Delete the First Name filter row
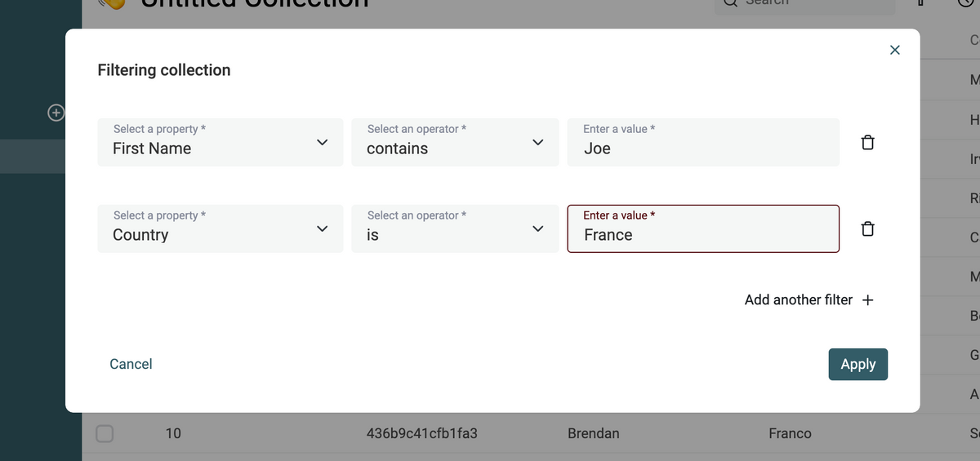This screenshot has height=461, width=980. (x=867, y=143)
